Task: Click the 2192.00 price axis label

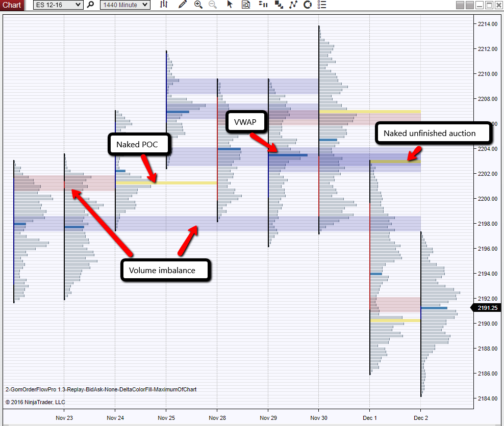Action: tap(488, 299)
